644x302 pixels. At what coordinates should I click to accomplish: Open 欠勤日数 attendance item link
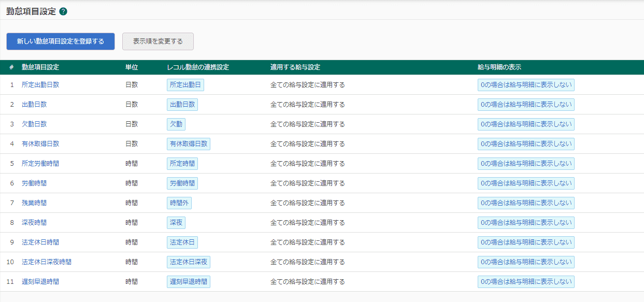click(x=34, y=124)
